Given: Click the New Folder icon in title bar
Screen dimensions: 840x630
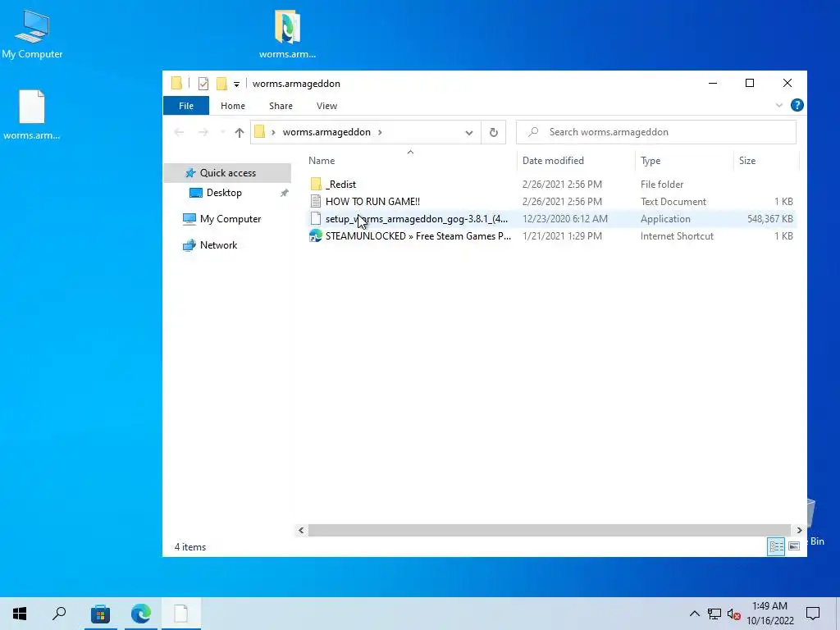Looking at the screenshot, I should 221,84.
